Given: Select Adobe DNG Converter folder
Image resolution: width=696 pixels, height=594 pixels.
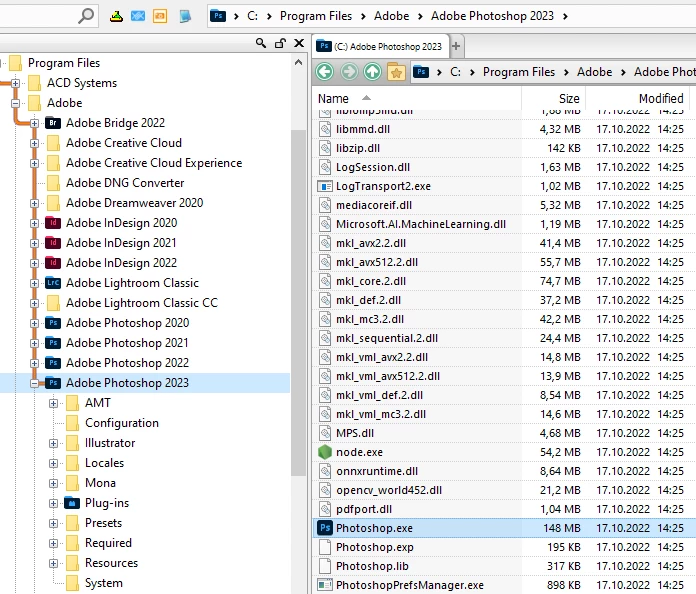Looking at the screenshot, I should click(125, 183).
